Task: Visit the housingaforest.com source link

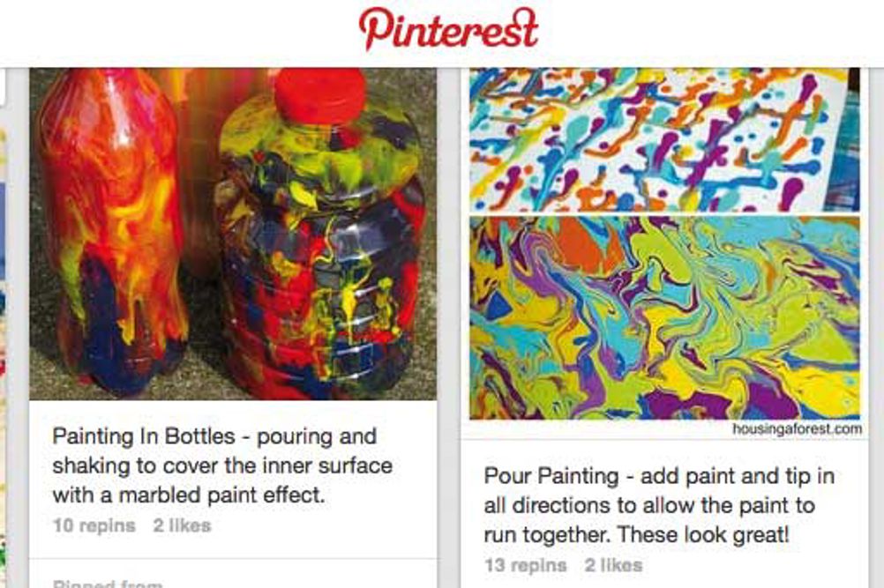Action: tap(797, 429)
